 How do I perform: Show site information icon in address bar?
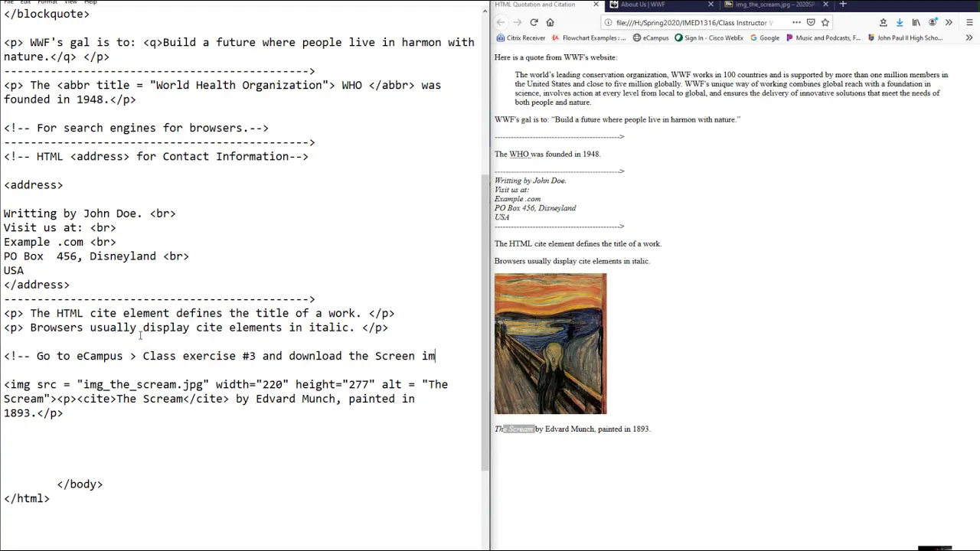[x=608, y=22]
